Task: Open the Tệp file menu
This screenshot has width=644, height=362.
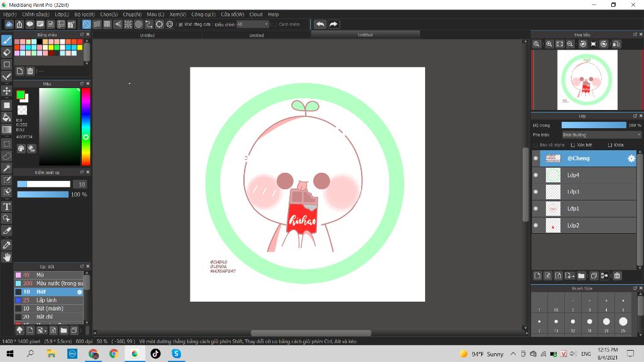Action: point(10,14)
